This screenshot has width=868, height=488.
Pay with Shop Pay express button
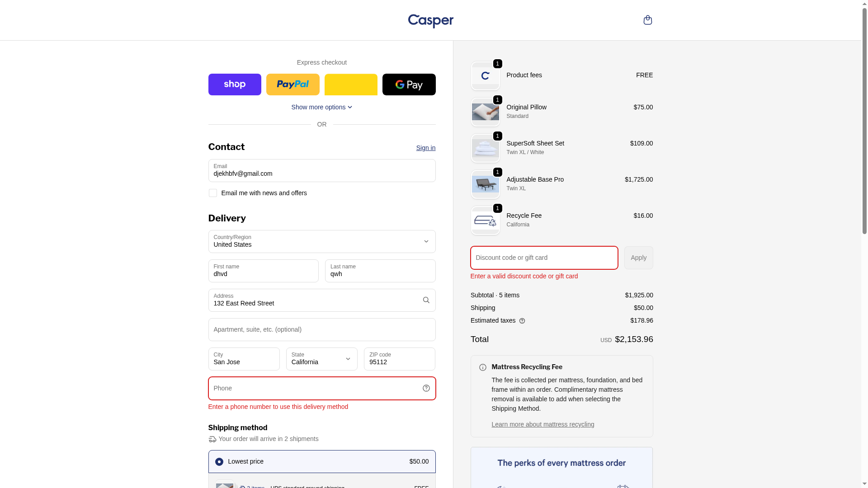235,84
